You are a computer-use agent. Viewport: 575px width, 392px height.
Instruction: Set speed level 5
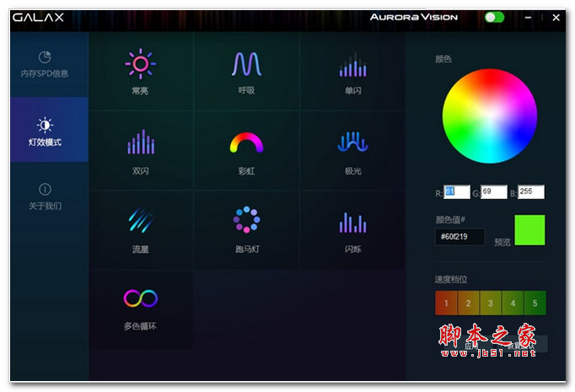tap(535, 303)
